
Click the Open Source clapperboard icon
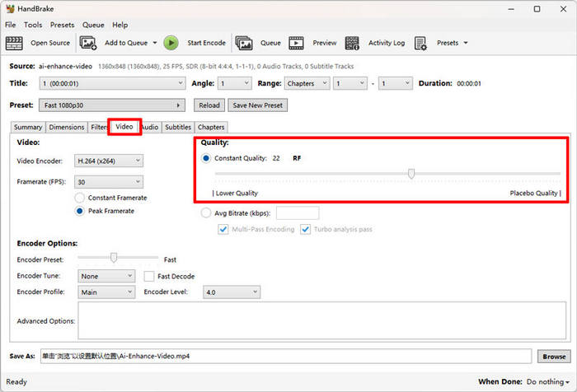click(x=14, y=43)
